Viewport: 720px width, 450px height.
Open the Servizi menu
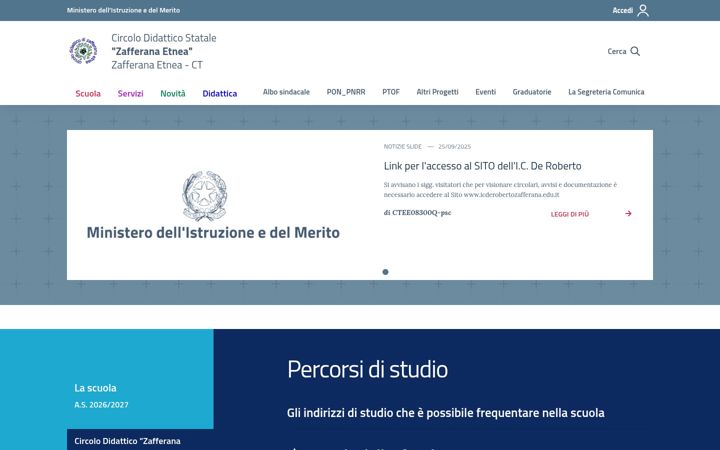tap(130, 93)
